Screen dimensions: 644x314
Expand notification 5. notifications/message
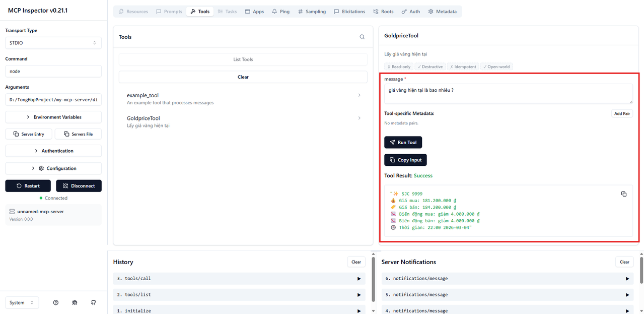pos(507,294)
